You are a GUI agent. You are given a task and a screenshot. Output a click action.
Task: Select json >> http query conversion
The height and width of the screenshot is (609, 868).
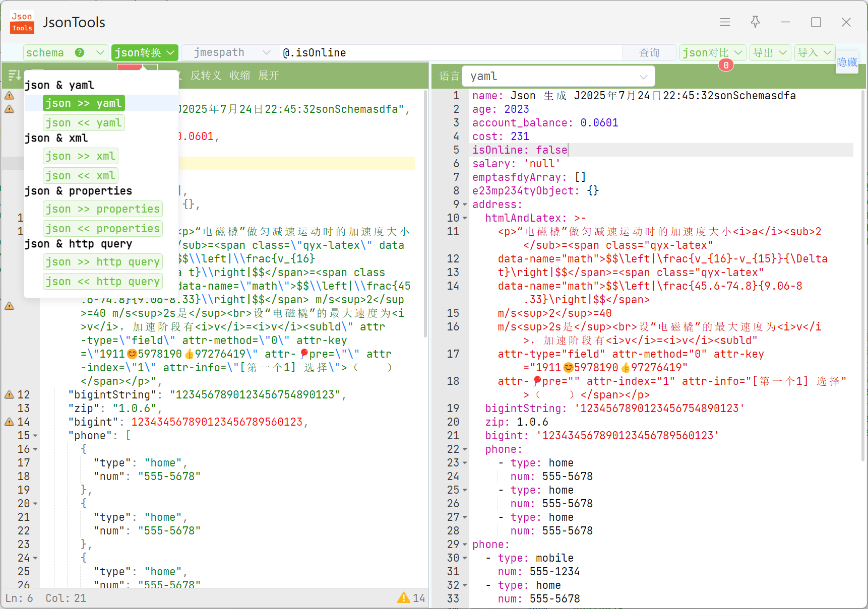coord(103,262)
